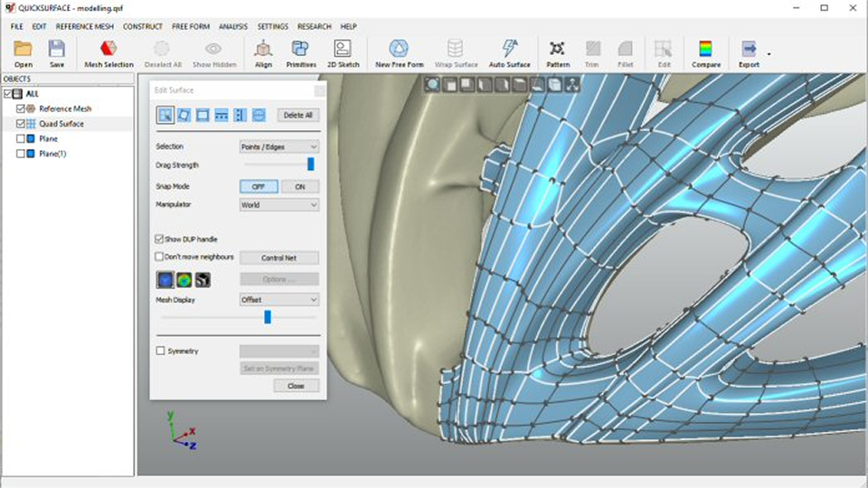Select Plane(1) in the objects tree
Image resolution: width=868 pixels, height=488 pixels.
[x=52, y=154]
